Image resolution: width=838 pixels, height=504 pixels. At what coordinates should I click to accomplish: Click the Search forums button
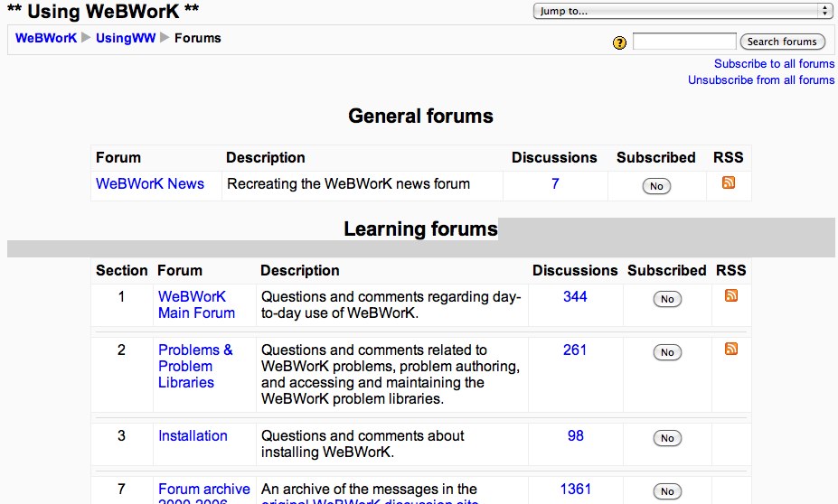pos(783,42)
